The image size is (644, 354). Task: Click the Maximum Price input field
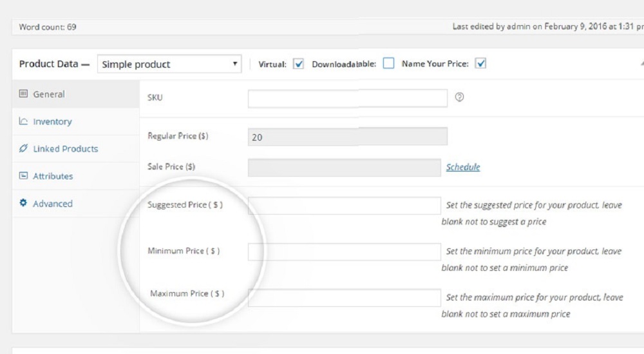pos(344,298)
